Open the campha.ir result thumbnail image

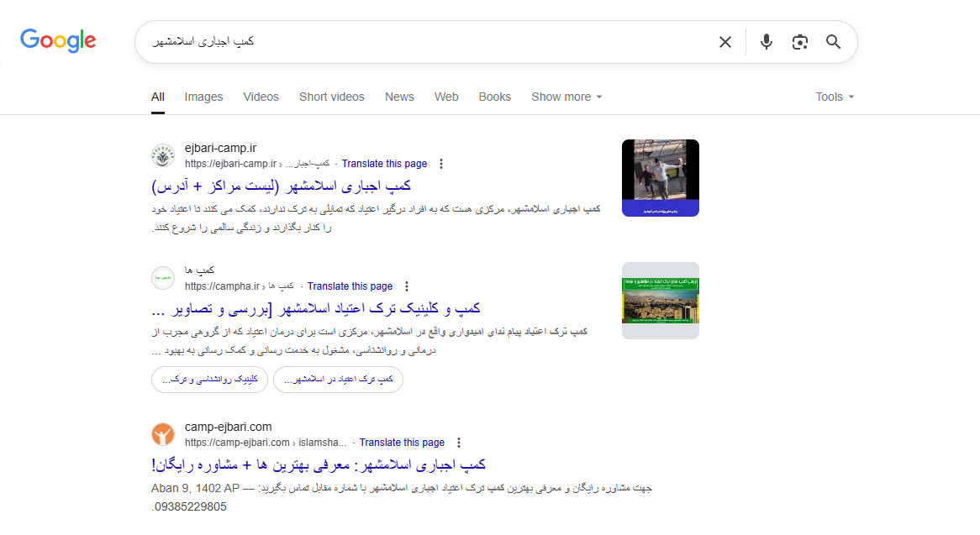(660, 301)
